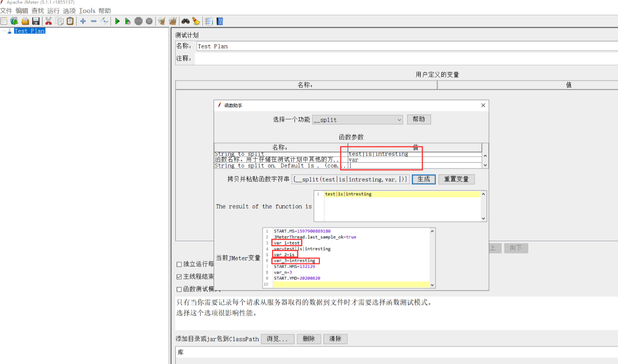This screenshot has width=618, height=364.
Task: Open the __split function dropdown
Action: tap(358, 120)
